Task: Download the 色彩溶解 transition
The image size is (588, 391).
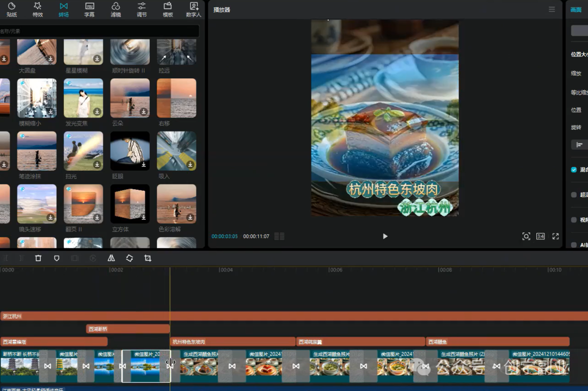Action: point(190,217)
